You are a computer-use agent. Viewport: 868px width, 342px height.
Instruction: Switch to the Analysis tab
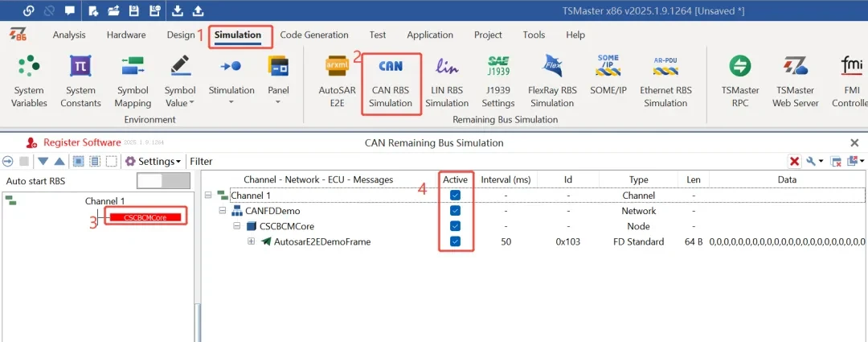[69, 35]
